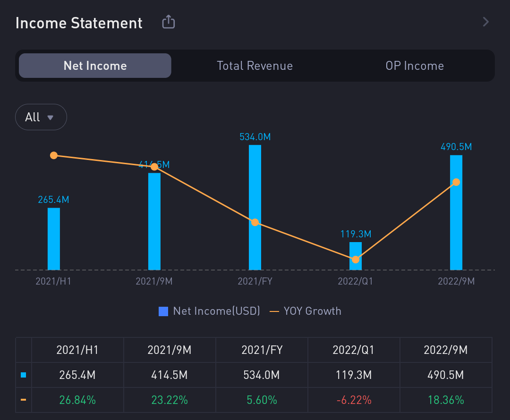Click the 490.5M table cell
Image resolution: width=510 pixels, height=420 pixels.
click(446, 375)
